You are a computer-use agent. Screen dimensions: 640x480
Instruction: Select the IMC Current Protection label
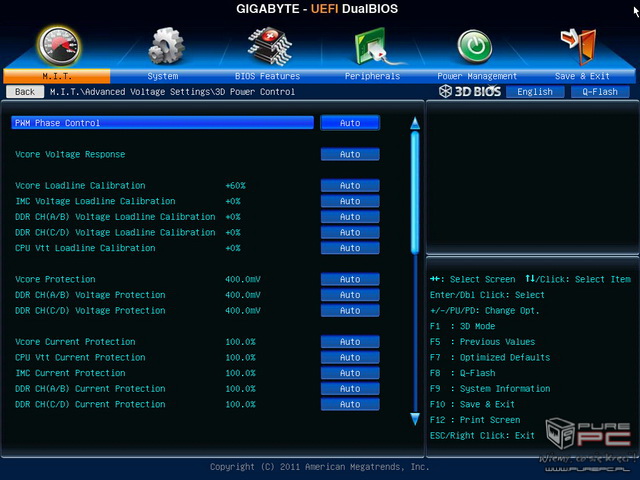point(70,373)
